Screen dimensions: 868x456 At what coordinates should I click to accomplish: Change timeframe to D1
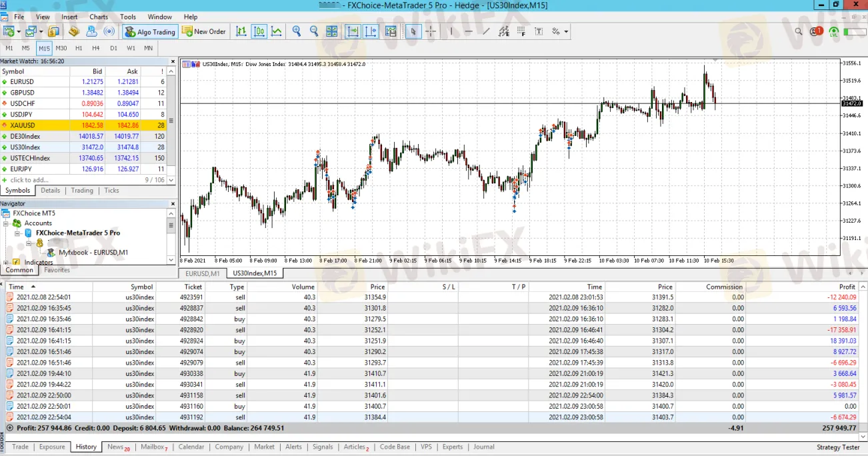[x=113, y=48]
